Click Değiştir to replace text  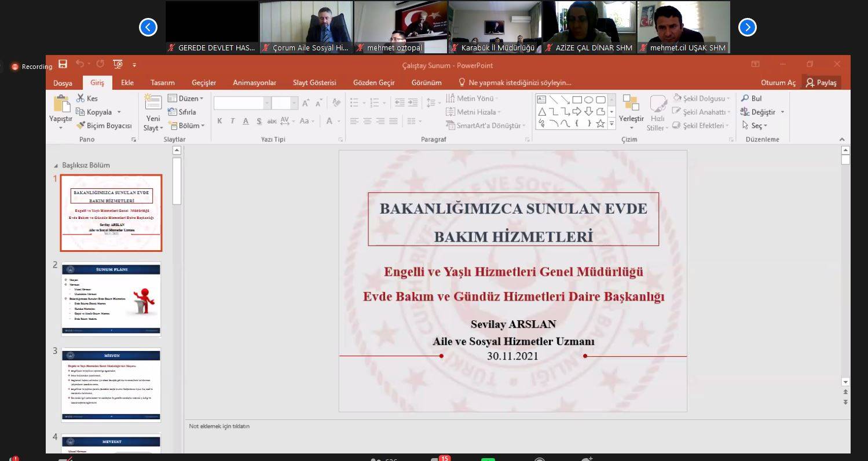[759, 112]
